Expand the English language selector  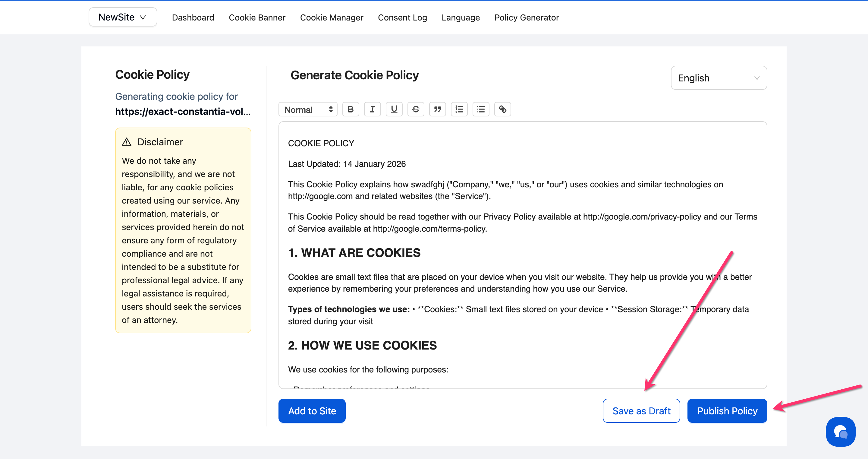[719, 78]
